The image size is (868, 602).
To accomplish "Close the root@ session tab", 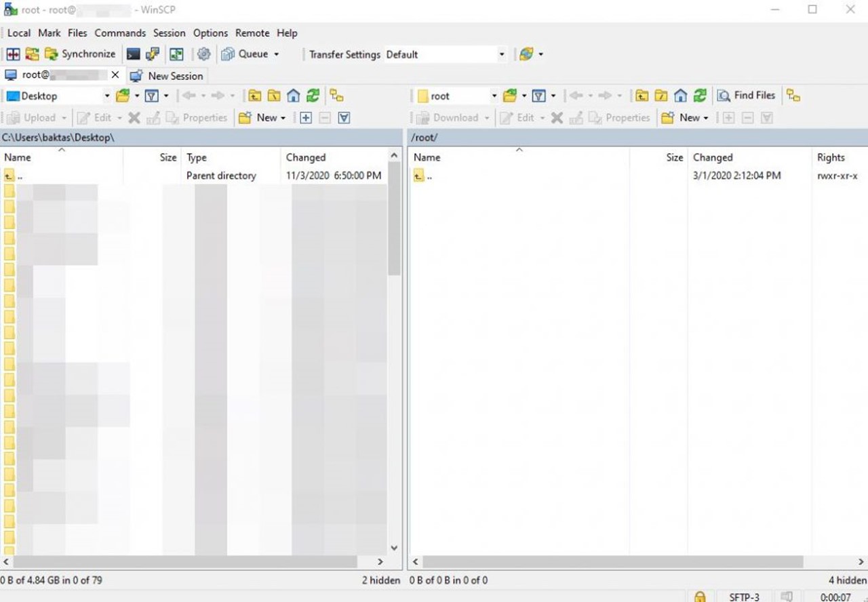I will (115, 75).
